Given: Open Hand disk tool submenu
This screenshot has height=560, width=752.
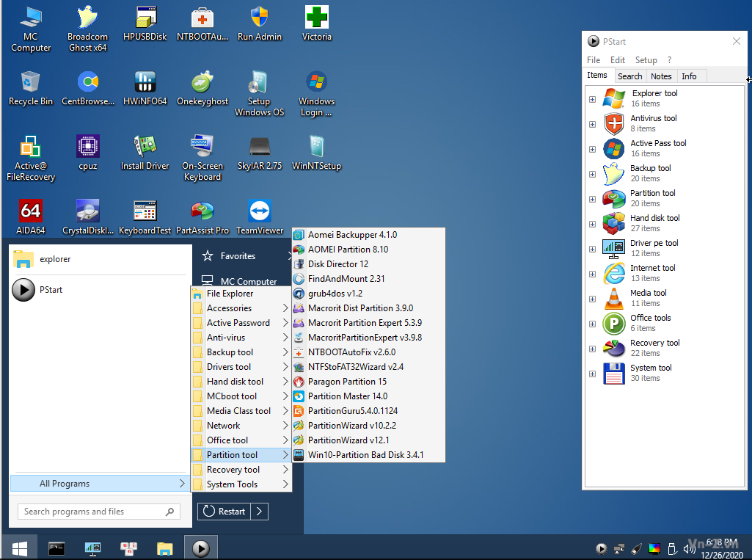Looking at the screenshot, I should [241, 382].
